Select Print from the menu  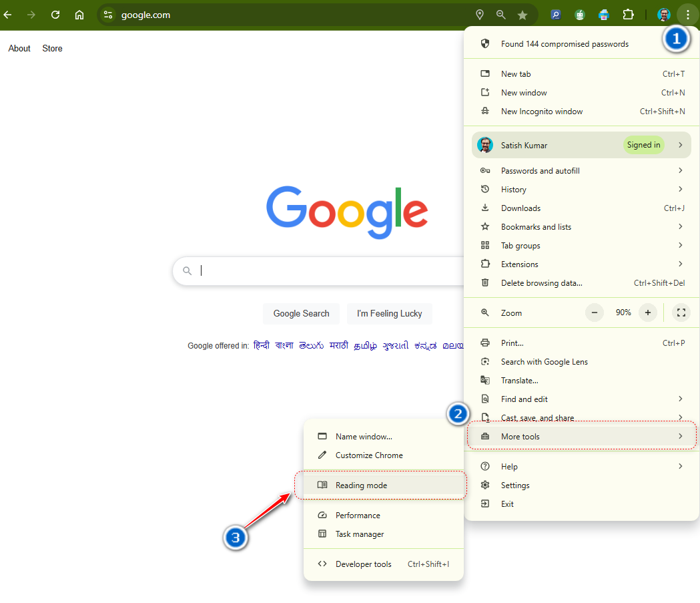[582, 343]
